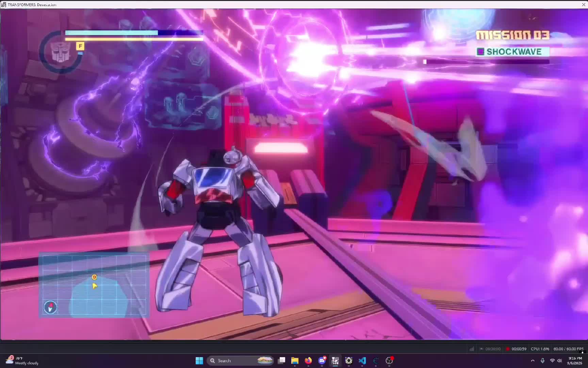Open the dark blue C taskbar app
This screenshot has width=588, height=368.
pyautogui.click(x=376, y=361)
